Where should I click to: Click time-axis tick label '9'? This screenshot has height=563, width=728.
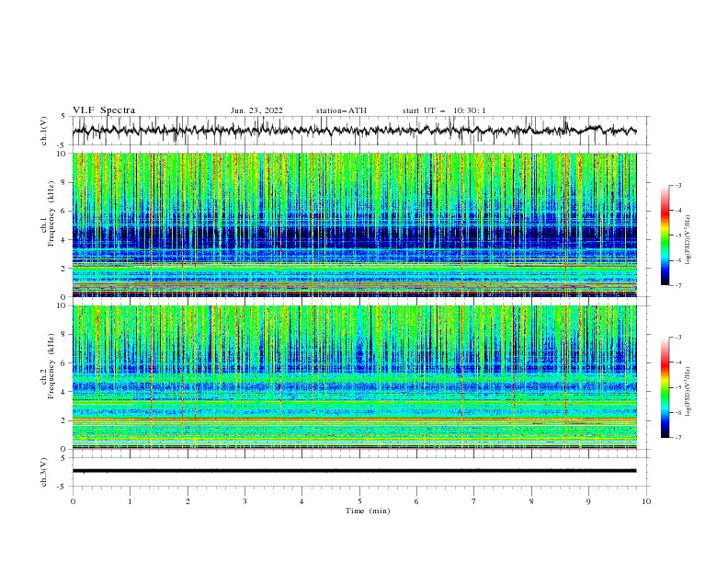588,501
